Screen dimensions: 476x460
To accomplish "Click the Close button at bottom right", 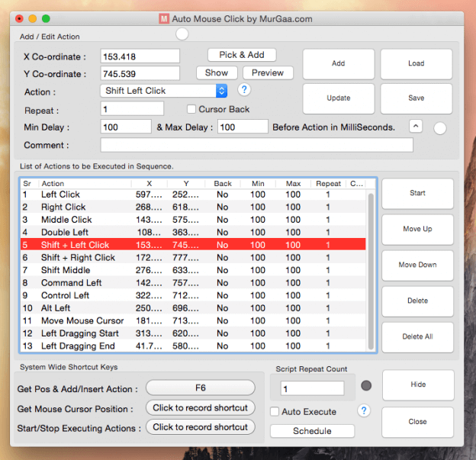I will 417,422.
